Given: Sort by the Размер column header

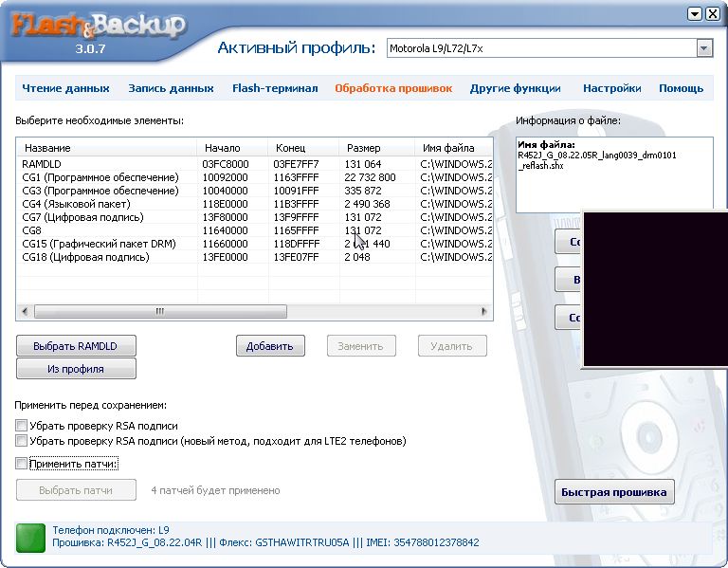Looking at the screenshot, I should click(376, 148).
